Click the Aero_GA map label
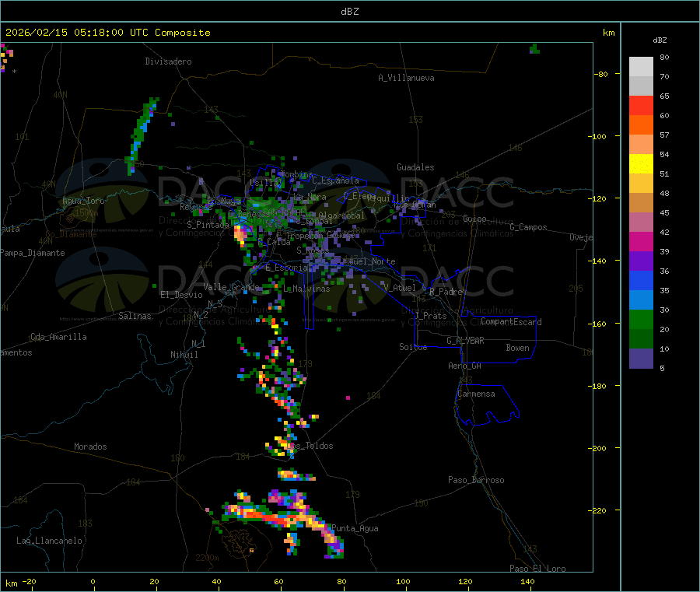700x592 pixels. click(465, 366)
